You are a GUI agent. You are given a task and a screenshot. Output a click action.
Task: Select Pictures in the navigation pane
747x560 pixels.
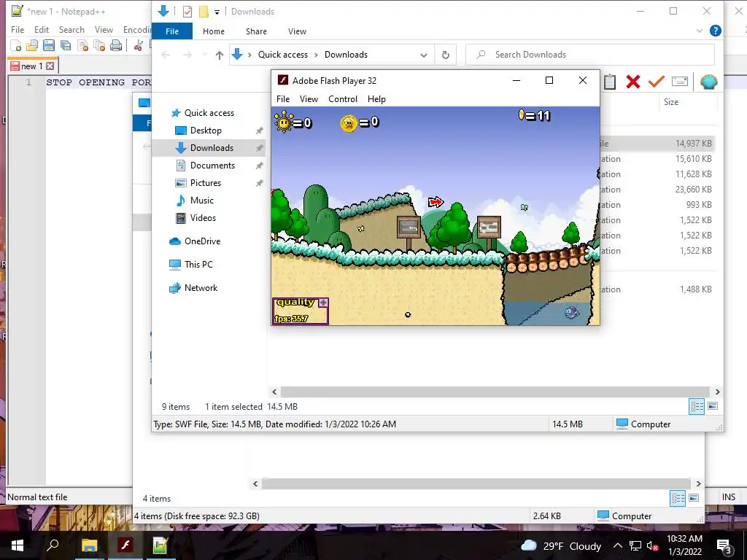pos(205,183)
